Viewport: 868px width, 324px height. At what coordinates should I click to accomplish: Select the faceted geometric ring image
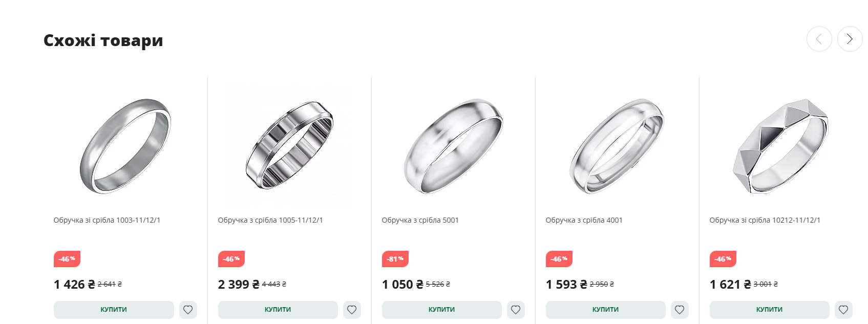tap(781, 146)
